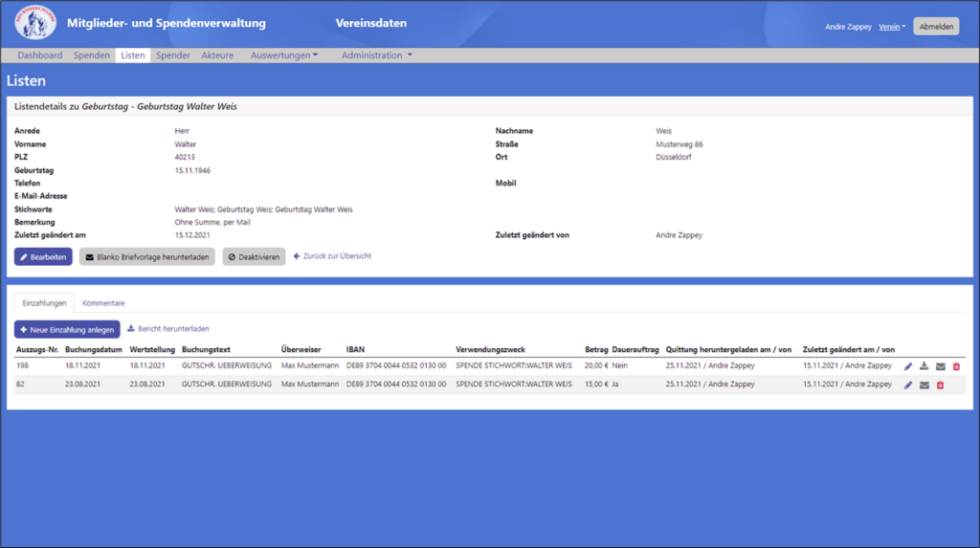Edit payment row 82 with pencil icon

click(908, 384)
